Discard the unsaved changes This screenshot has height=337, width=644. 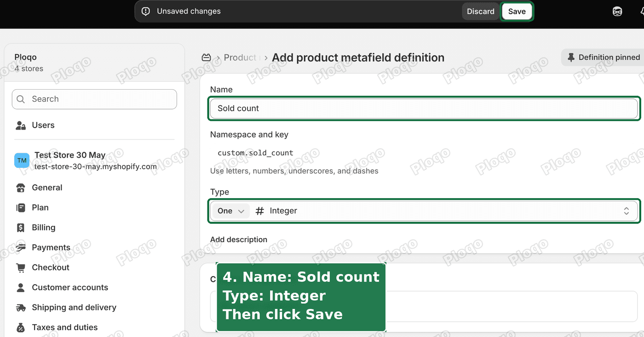pos(480,11)
